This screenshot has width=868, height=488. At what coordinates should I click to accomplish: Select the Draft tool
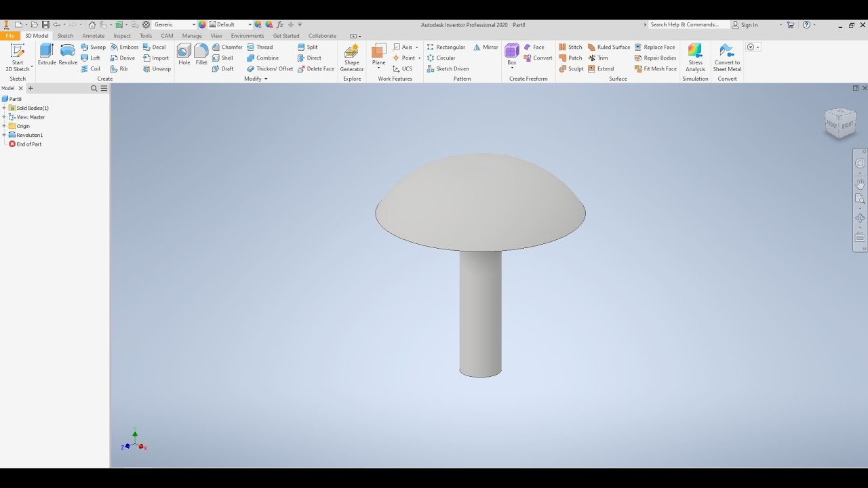pos(222,69)
